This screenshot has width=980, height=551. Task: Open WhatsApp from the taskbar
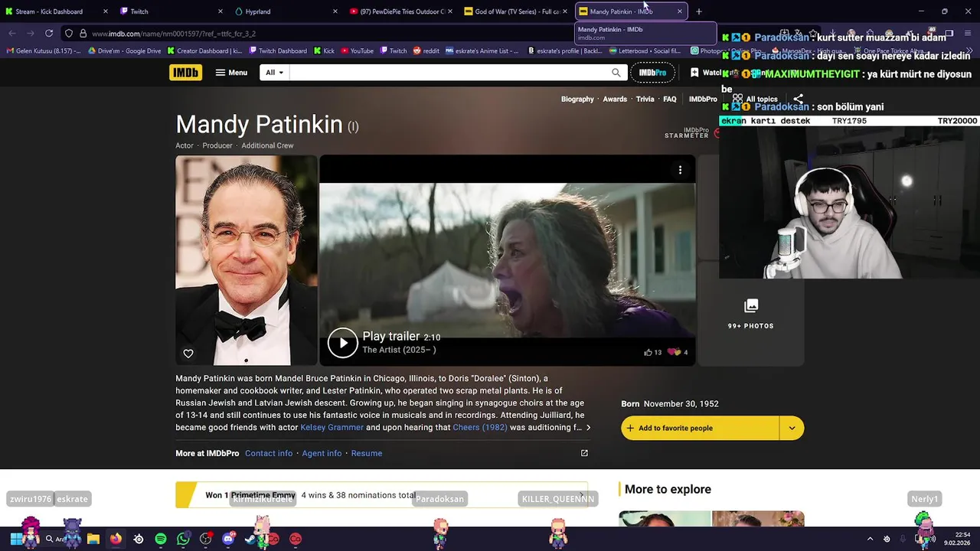coord(183,539)
